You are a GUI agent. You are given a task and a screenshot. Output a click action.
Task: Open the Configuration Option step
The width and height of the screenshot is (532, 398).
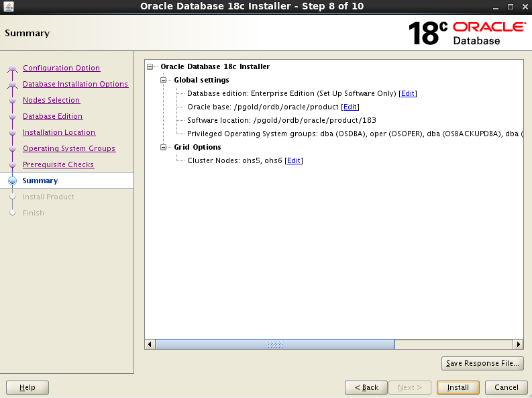click(62, 68)
